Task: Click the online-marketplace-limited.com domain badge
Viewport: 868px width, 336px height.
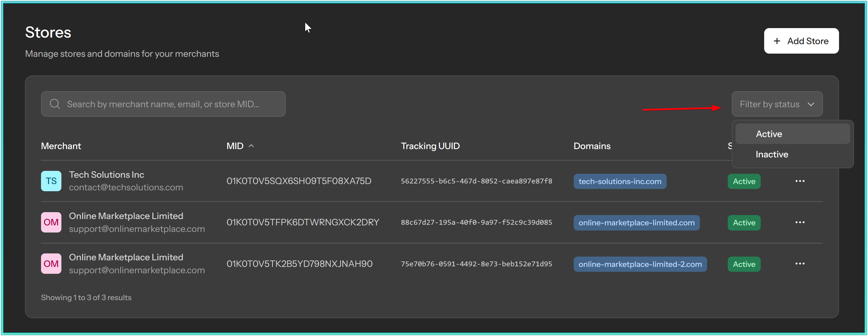Action: click(636, 223)
